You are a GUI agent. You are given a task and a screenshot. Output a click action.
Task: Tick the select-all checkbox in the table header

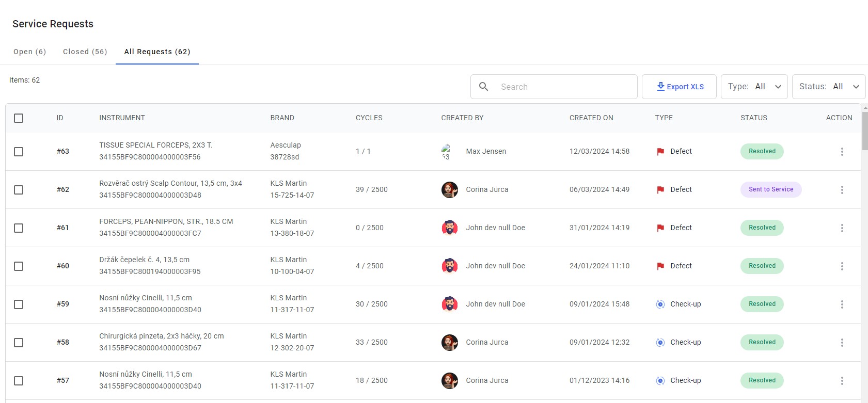click(x=19, y=118)
